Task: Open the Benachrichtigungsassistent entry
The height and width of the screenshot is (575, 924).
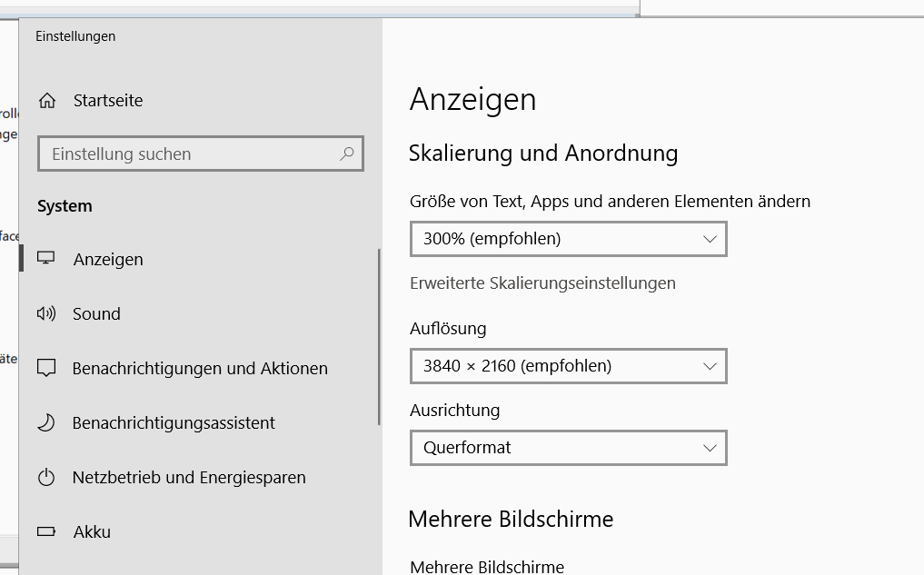Action: (174, 422)
